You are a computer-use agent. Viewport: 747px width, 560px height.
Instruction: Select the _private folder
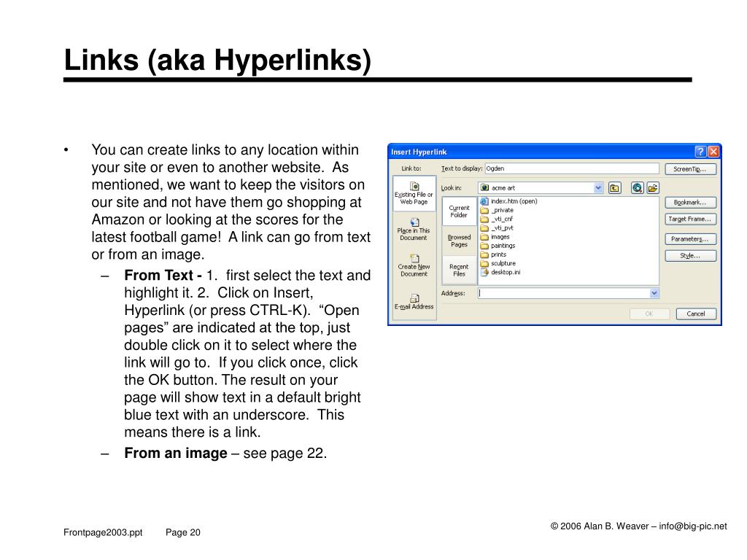(x=497, y=210)
